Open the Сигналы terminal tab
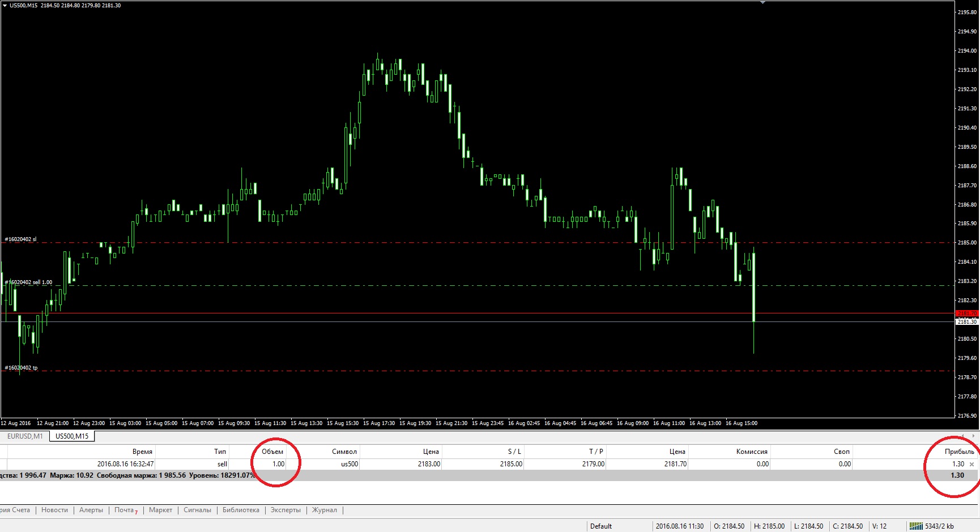This screenshot has height=532, width=980. coord(197,510)
